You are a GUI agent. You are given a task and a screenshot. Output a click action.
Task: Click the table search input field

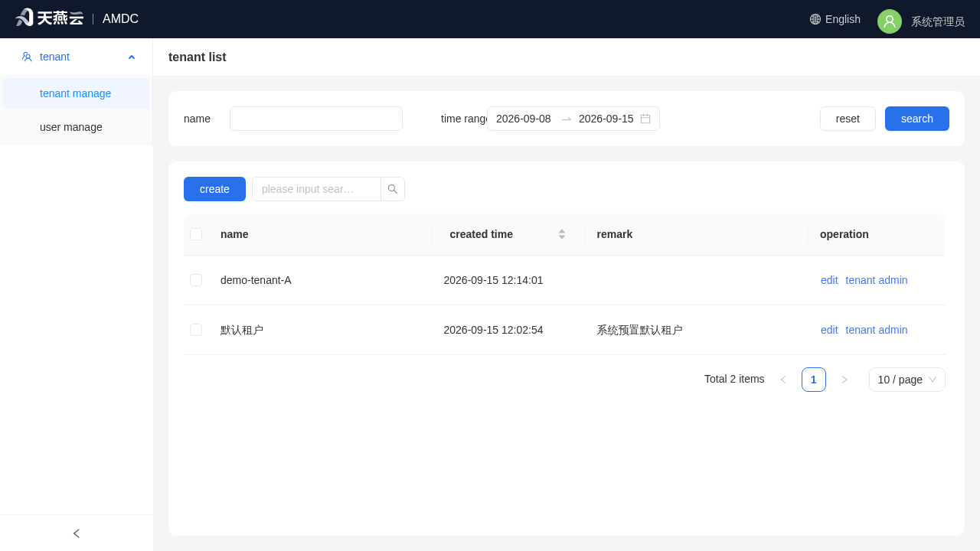coord(316,189)
